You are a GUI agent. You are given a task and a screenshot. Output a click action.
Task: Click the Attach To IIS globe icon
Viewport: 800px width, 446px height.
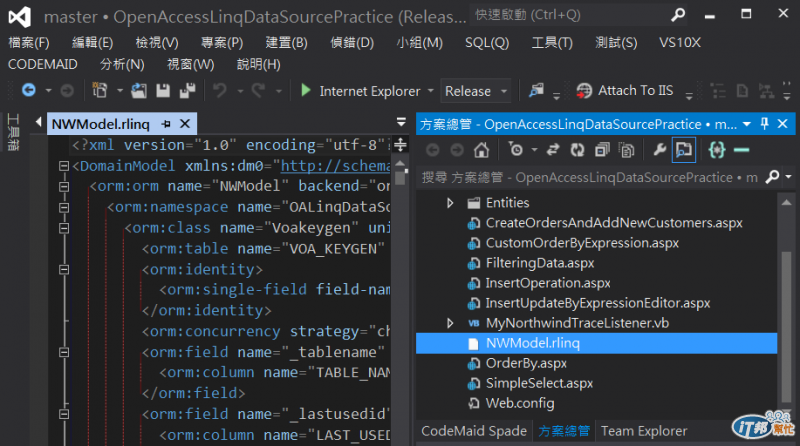pyautogui.click(x=584, y=91)
